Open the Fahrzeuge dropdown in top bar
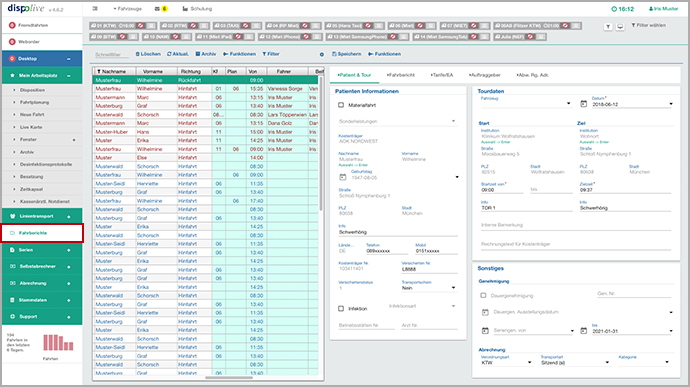 point(128,9)
